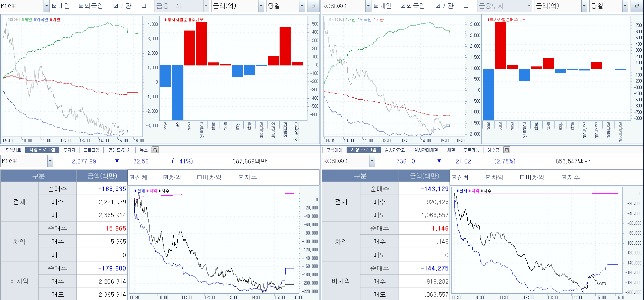Click the 금액(백만) column header in KOSPI table
Image resolution: width=644 pixels, height=300 pixels.
tap(102, 176)
